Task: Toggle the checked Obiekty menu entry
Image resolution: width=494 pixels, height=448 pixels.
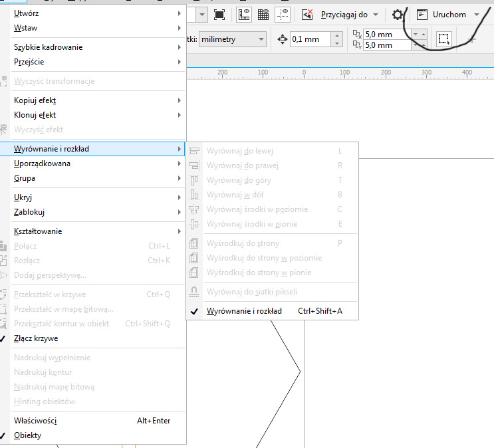Action: tap(27, 435)
